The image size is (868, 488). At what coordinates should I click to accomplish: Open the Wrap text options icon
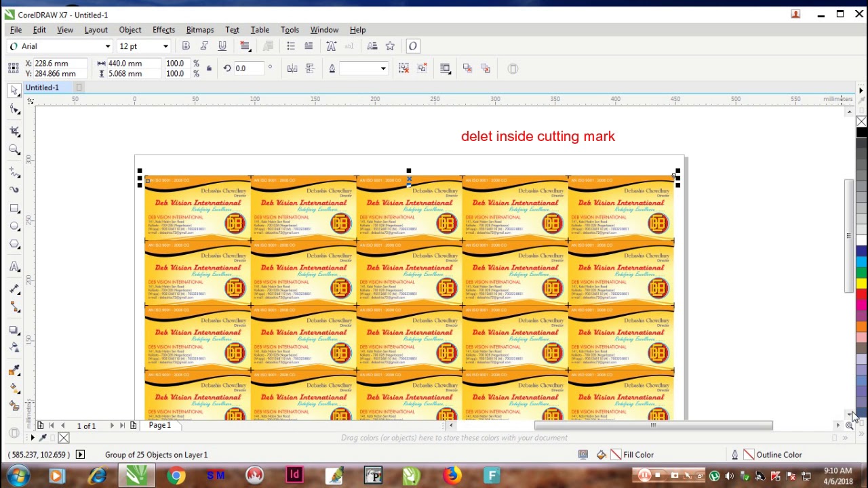coord(445,68)
